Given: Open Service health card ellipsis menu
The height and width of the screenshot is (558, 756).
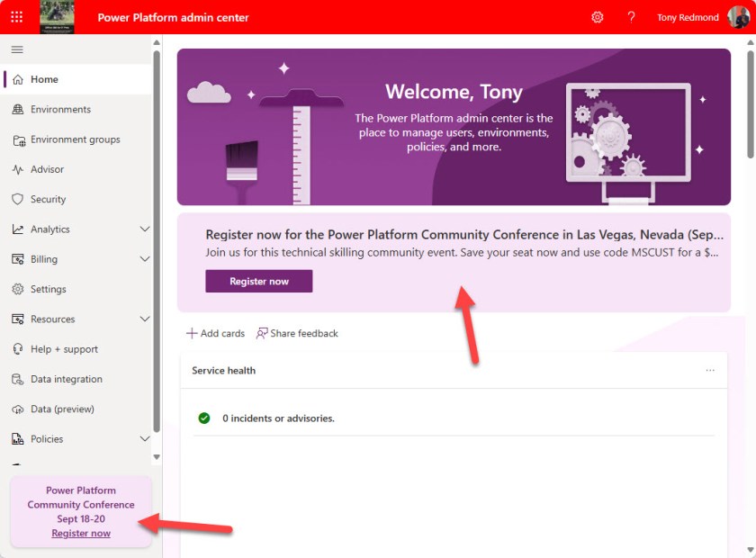Looking at the screenshot, I should [x=710, y=371].
